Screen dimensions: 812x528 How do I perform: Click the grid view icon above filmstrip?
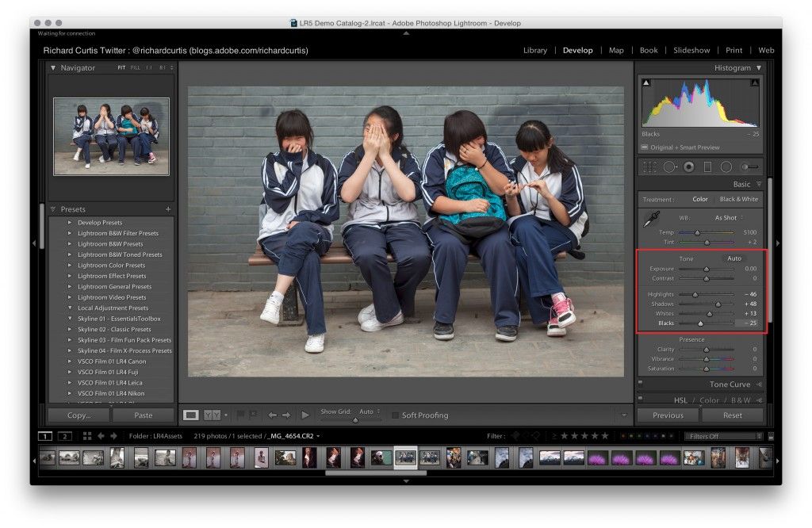[x=86, y=436]
